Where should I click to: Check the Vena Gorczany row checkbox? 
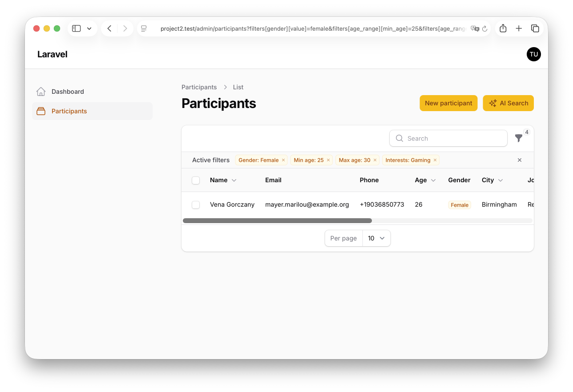[x=196, y=205]
